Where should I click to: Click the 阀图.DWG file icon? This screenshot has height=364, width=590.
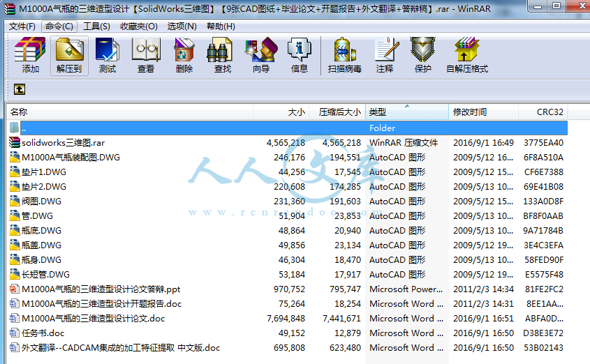pyautogui.click(x=15, y=201)
